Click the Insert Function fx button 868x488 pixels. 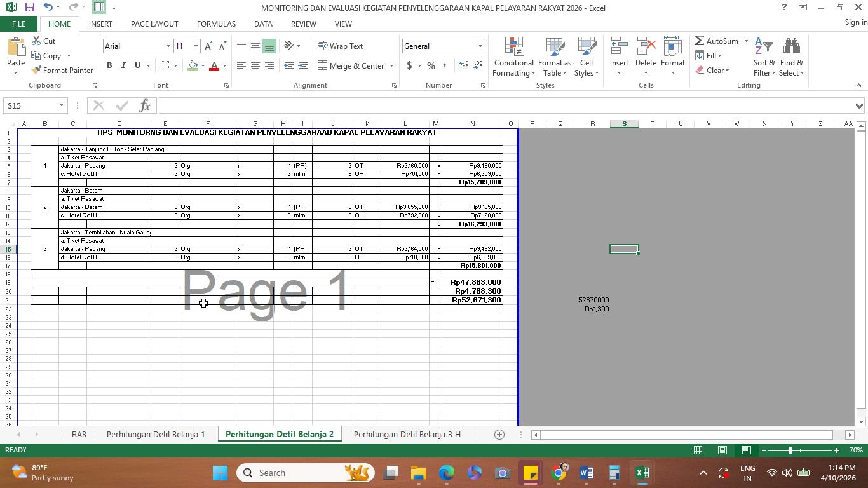(144, 105)
